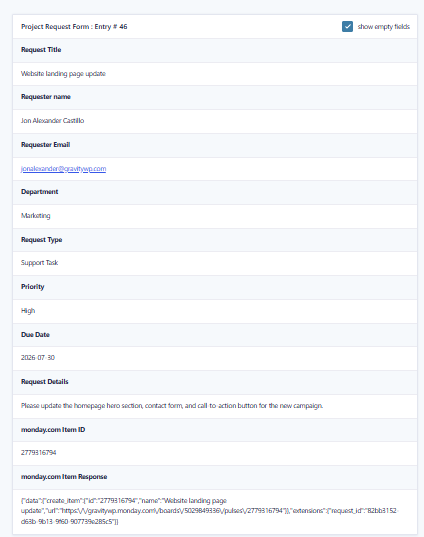Click the 'show empty fields' label text

(384, 26)
